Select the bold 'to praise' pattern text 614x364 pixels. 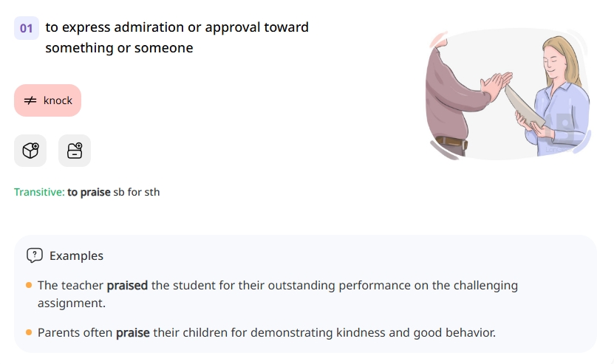click(x=89, y=193)
